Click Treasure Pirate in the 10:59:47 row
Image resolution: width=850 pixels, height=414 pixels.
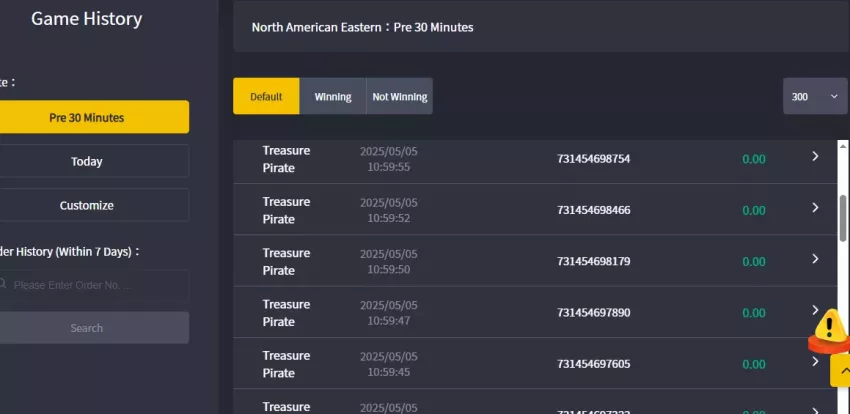(286, 313)
